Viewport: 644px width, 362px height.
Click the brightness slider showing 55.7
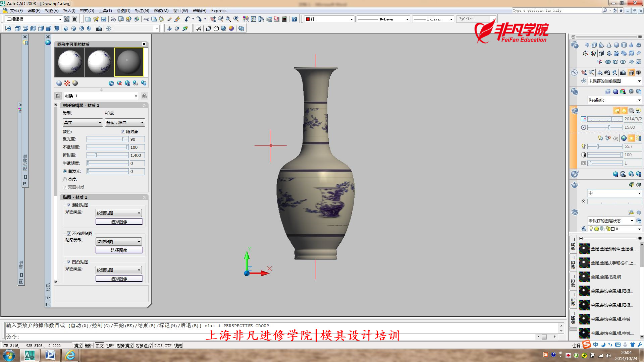[605, 146]
